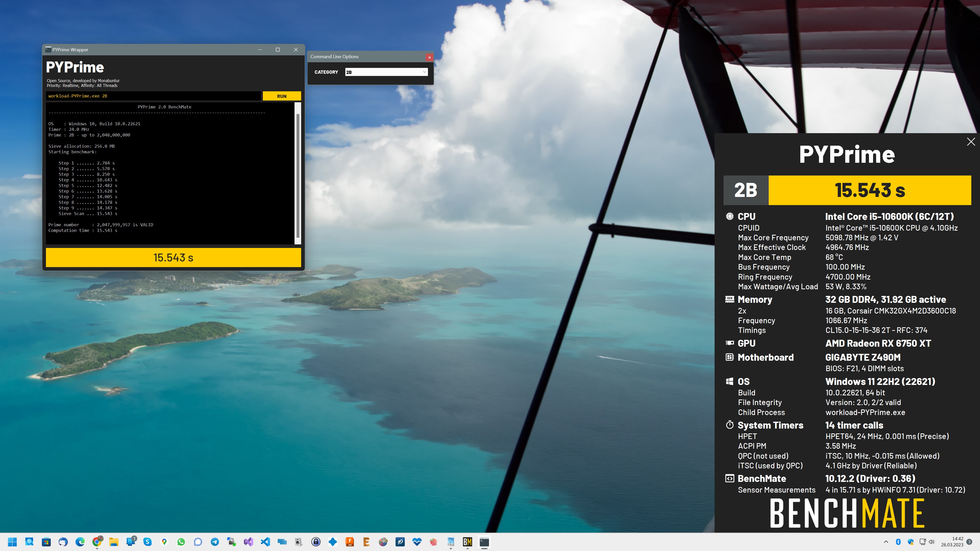Open the pie chart disk usage app in the taskbar
980x551 pixels.
(383, 542)
